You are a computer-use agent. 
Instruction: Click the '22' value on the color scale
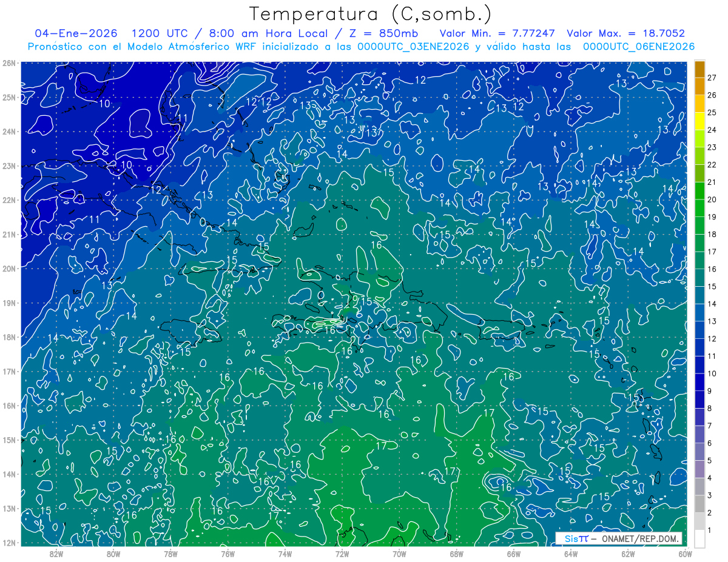pyautogui.click(x=712, y=164)
